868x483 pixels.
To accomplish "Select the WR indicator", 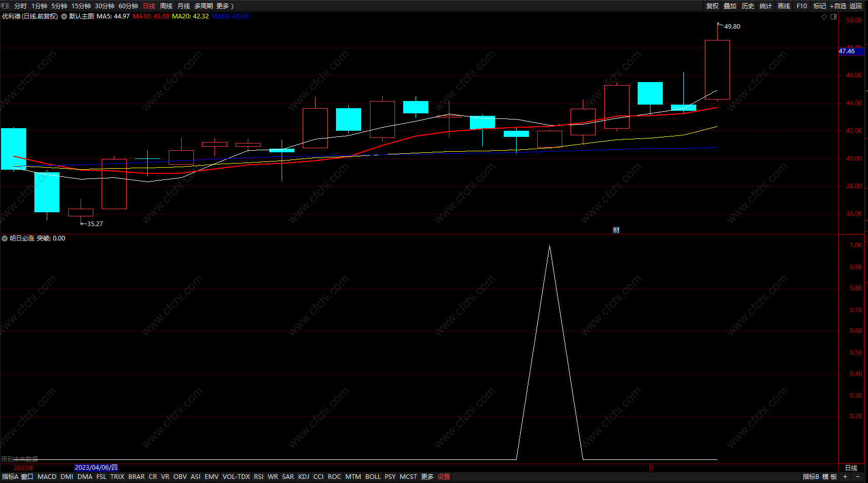I will [273, 477].
